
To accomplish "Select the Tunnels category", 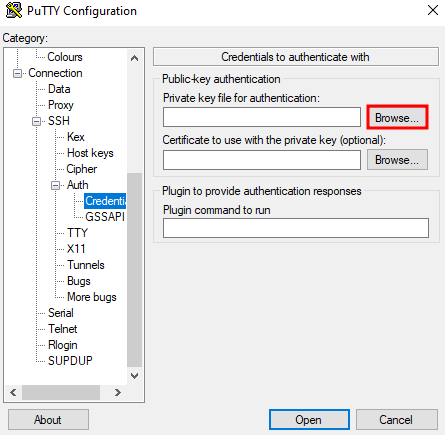I will [86, 265].
